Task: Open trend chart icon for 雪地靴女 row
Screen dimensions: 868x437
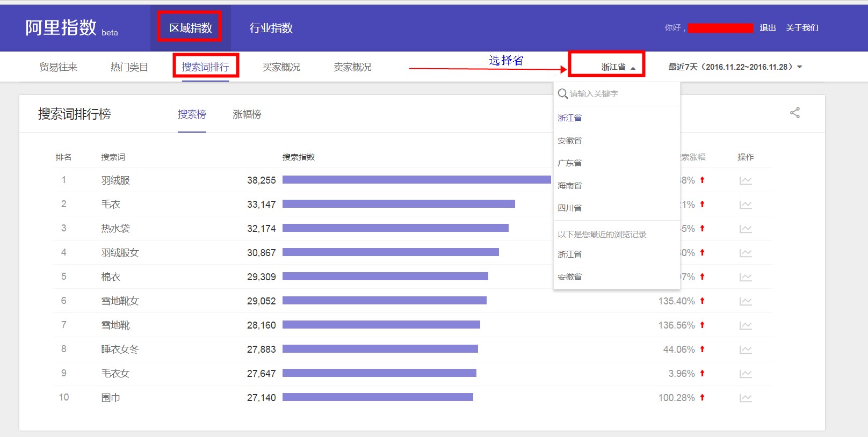Action: click(746, 301)
